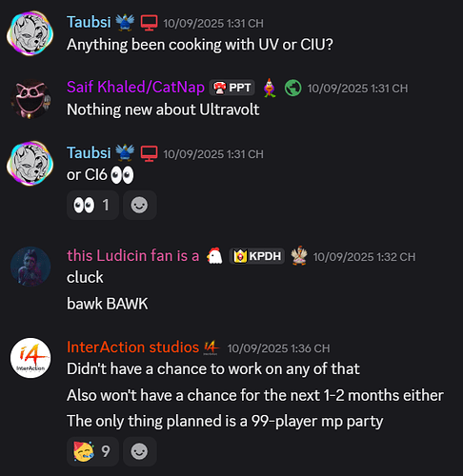Click the timestamp on InterAction studios' message
Image resolution: width=463 pixels, height=476 pixels.
click(x=278, y=348)
